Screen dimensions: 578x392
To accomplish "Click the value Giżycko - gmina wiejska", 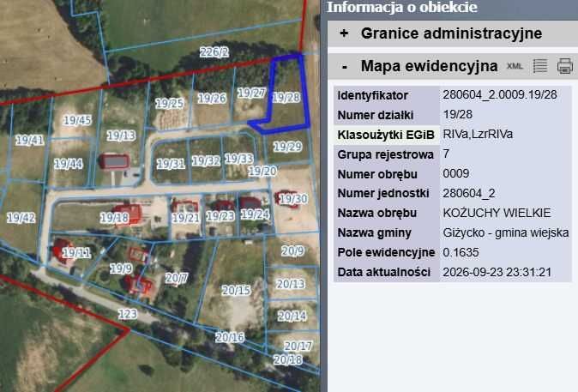I will click(506, 232).
